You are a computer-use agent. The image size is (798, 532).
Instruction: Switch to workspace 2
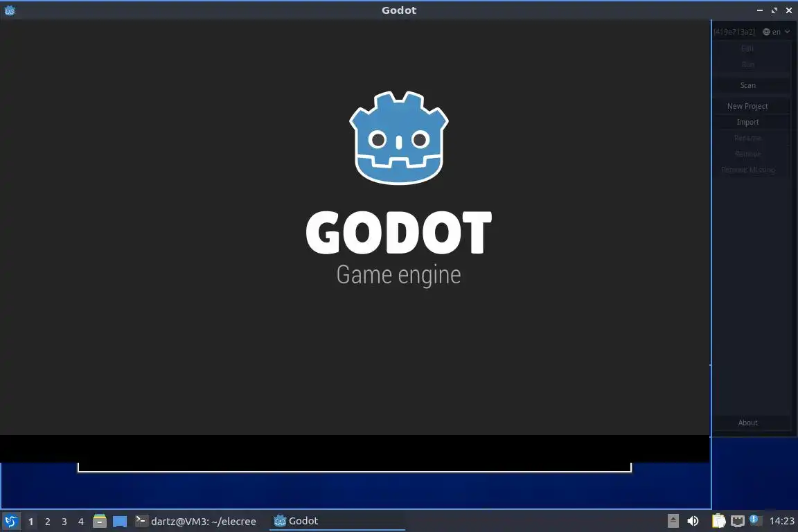47,522
